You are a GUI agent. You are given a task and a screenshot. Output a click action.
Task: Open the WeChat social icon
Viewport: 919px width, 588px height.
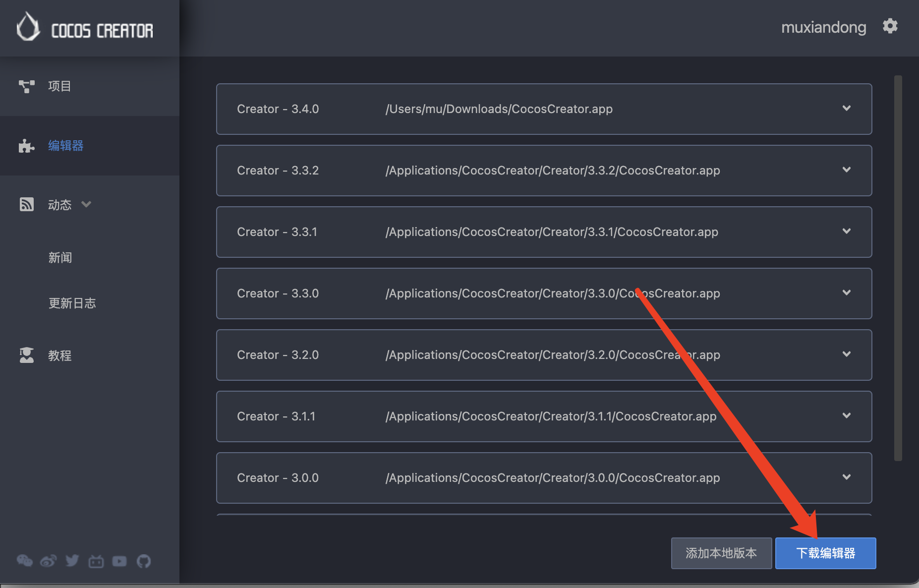25,561
